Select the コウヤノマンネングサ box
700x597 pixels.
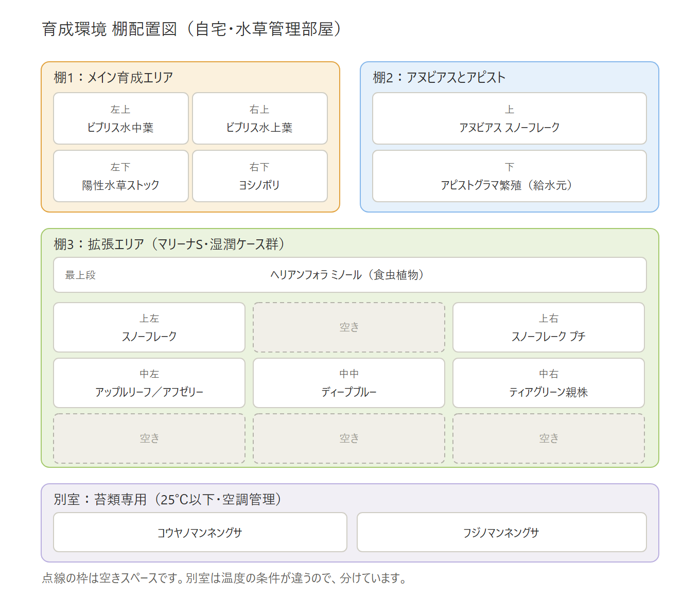pos(200,532)
